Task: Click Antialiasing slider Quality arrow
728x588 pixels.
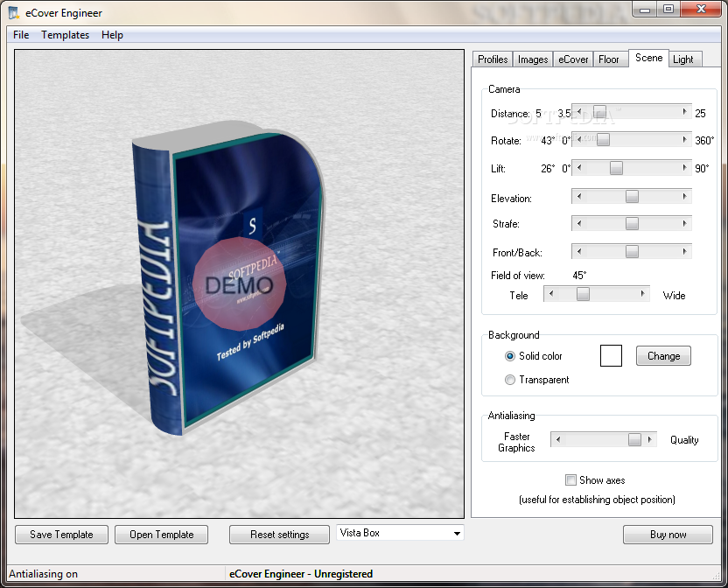Action: coord(649,439)
